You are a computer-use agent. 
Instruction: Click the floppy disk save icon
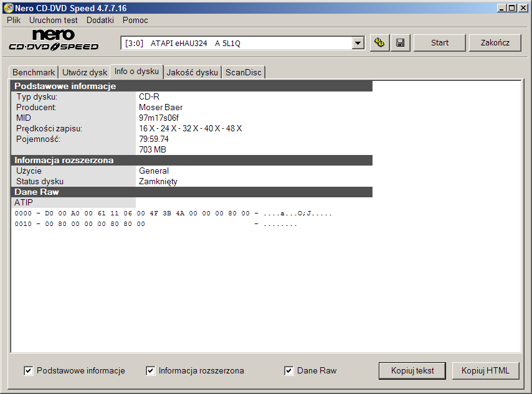tap(401, 43)
